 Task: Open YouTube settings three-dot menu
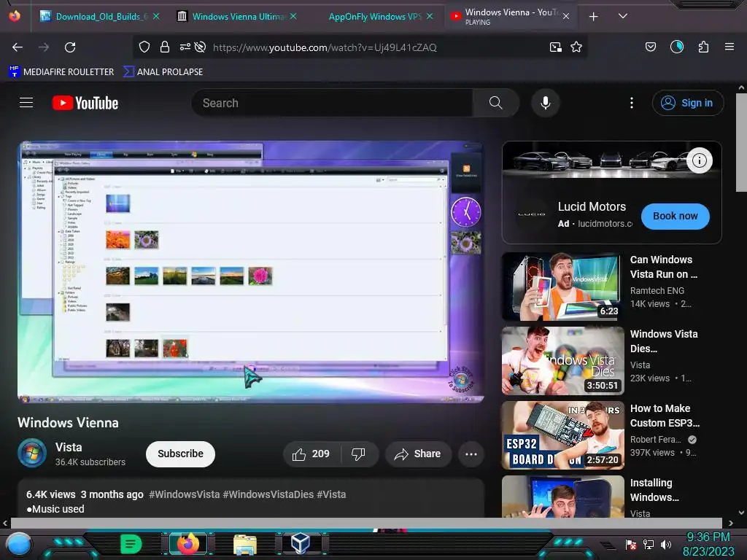point(632,103)
